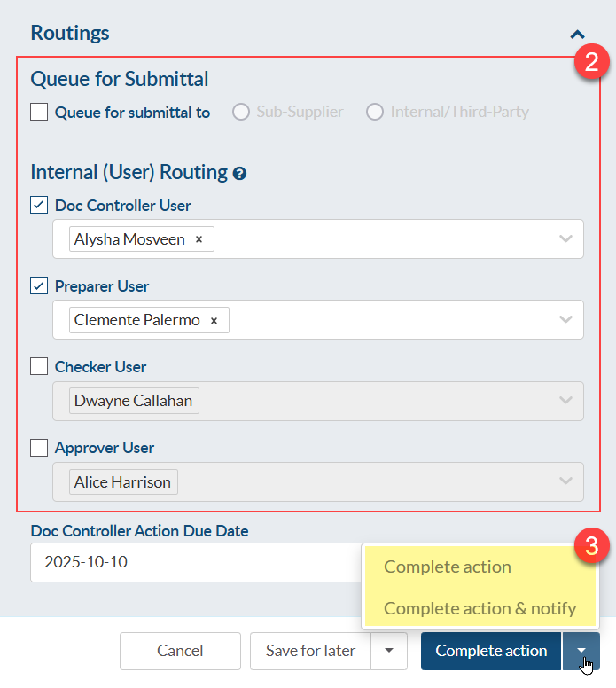Tick the Approver User checkbox
This screenshot has height=688, width=616.
(x=39, y=448)
